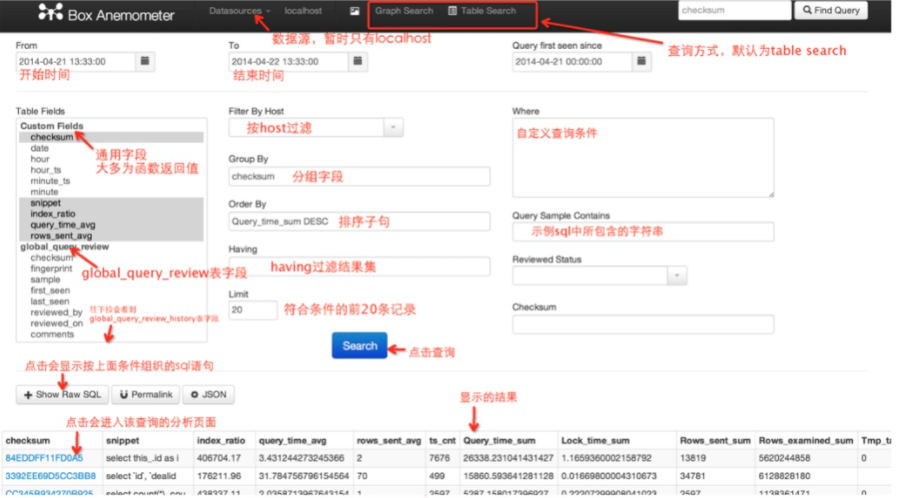The image size is (904, 498).
Task: Click the blue Search button
Action: click(359, 345)
